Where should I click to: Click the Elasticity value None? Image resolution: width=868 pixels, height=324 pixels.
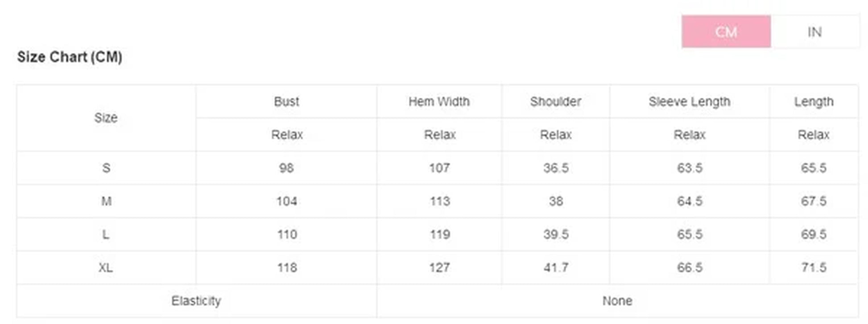617,301
